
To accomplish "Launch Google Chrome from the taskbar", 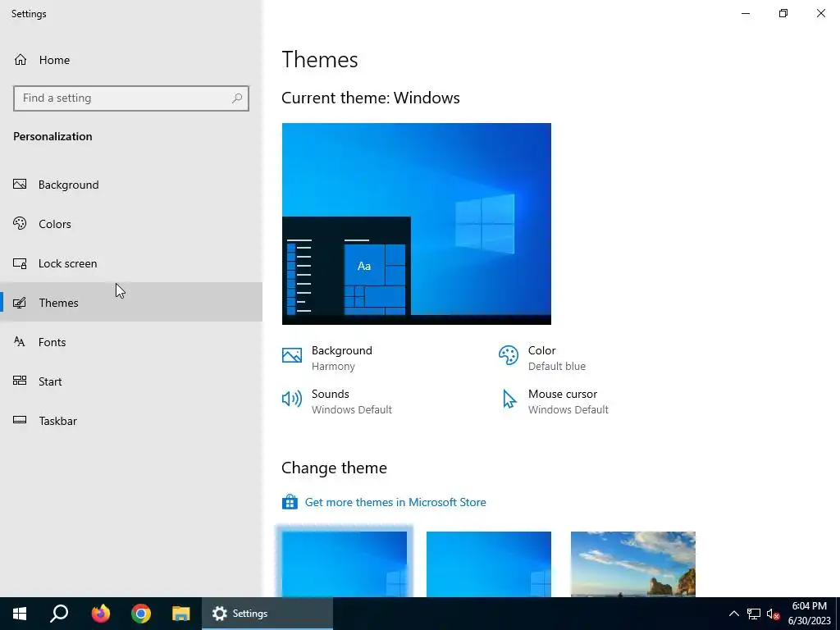I will point(141,614).
